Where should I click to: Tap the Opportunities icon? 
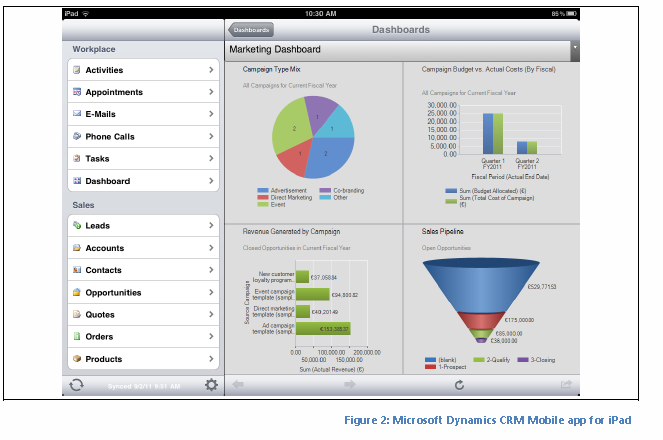[x=77, y=292]
